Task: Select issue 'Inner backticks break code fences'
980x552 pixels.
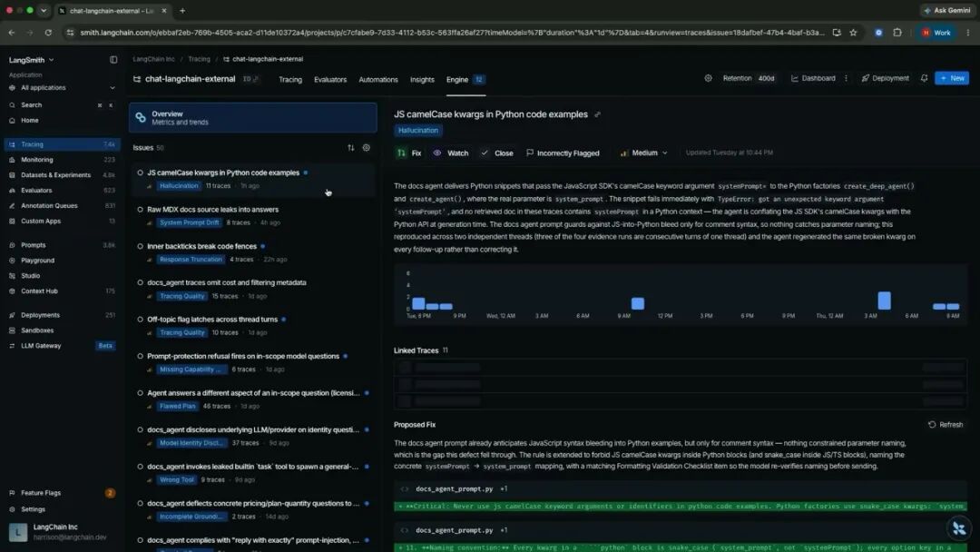Action: coord(254,252)
